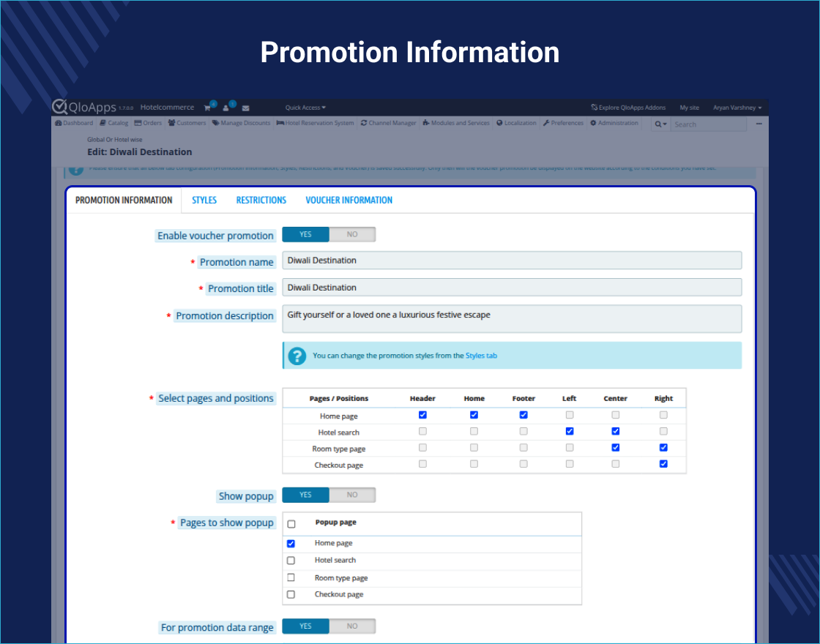Click the Promotion description text area

512,319
